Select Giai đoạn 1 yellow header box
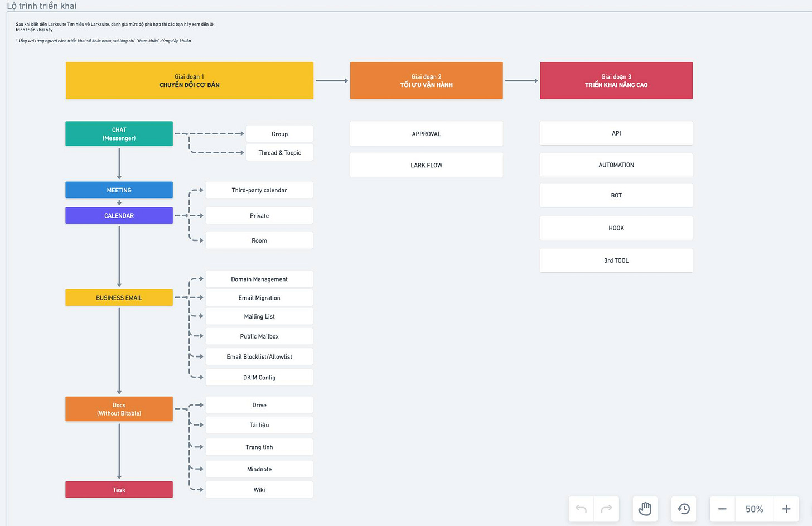812x526 pixels. click(190, 80)
